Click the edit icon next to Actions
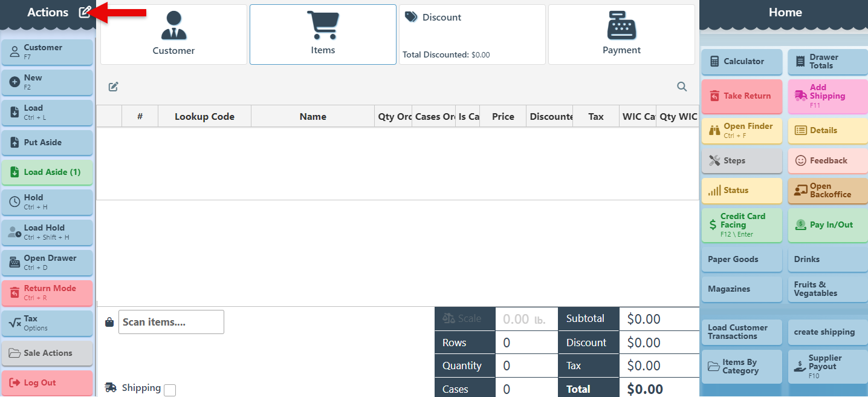This screenshot has width=868, height=397. 85,12
